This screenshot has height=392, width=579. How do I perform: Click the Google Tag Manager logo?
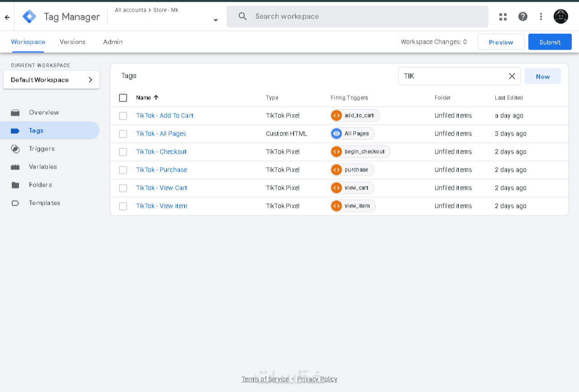29,17
